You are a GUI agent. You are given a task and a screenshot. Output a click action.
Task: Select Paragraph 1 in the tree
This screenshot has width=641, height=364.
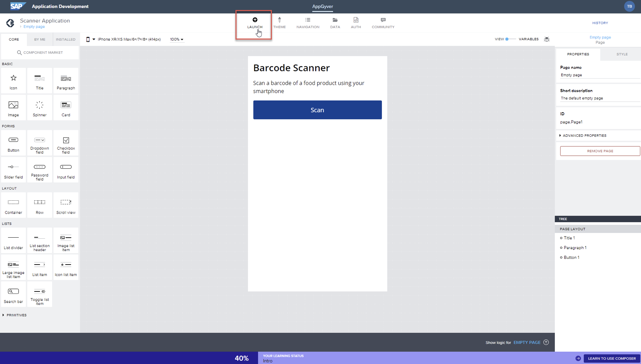tap(575, 248)
